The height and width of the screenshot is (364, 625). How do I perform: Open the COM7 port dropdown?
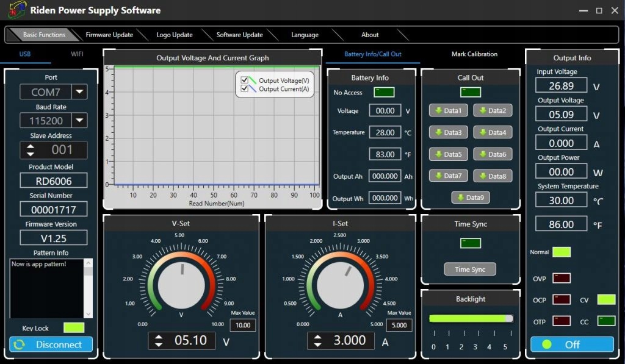click(79, 92)
